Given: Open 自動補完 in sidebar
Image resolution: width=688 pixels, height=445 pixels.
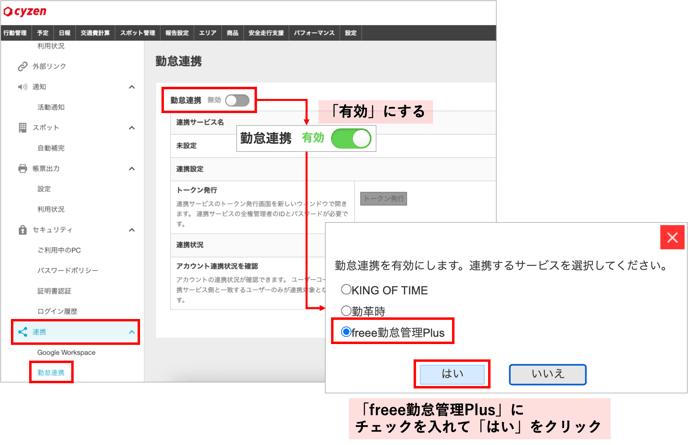Looking at the screenshot, I should point(51,148).
